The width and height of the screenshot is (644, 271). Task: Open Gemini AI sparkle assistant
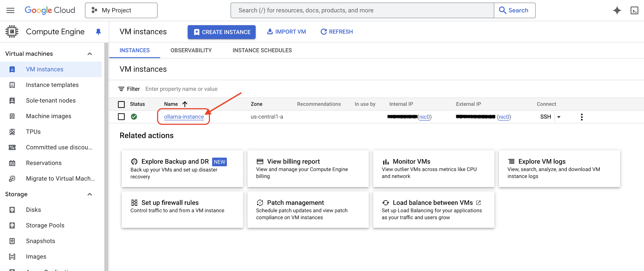pyautogui.click(x=617, y=11)
